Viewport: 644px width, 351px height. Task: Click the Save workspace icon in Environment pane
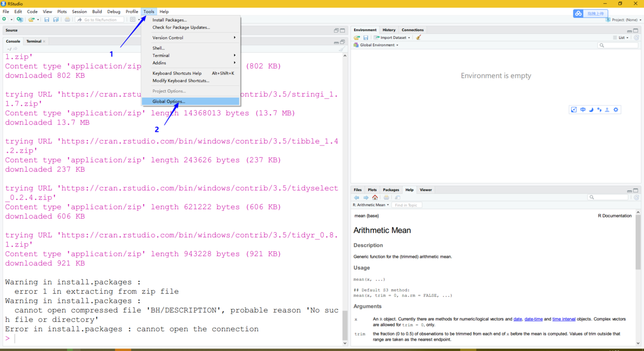coord(366,37)
